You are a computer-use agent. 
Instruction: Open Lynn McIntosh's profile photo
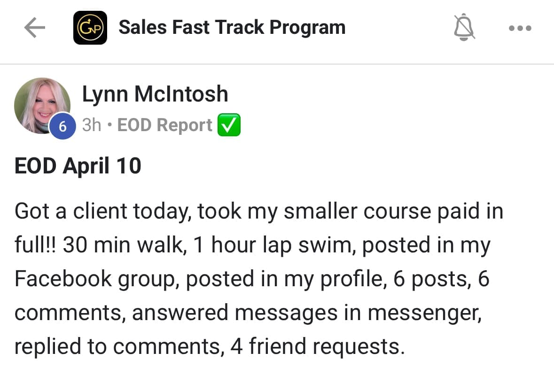(x=41, y=104)
